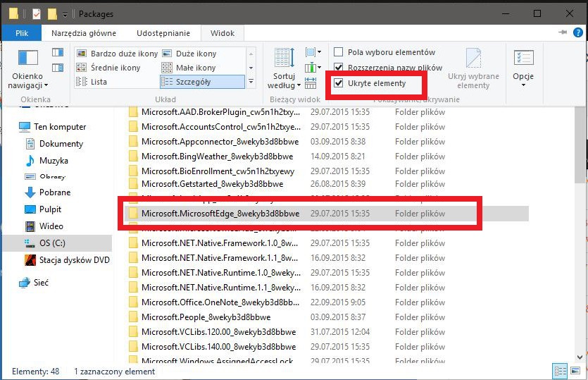This screenshot has height=380, width=588.
Task: Select Ten komputer in navigation tree
Action: [x=60, y=127]
